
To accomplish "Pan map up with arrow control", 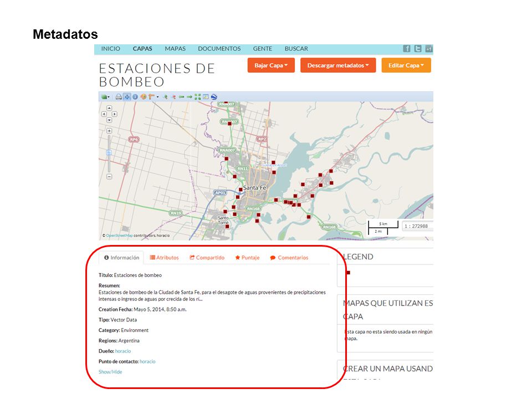I will (109, 108).
